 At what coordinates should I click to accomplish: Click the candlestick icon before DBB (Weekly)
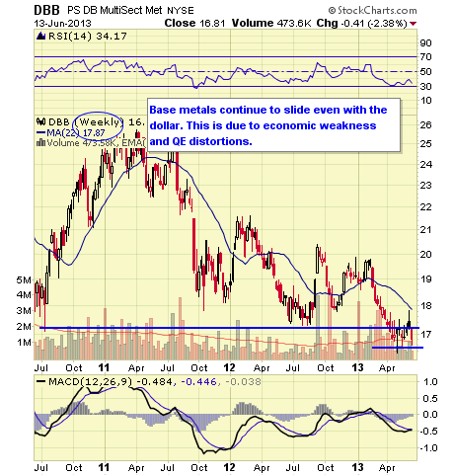coord(40,121)
